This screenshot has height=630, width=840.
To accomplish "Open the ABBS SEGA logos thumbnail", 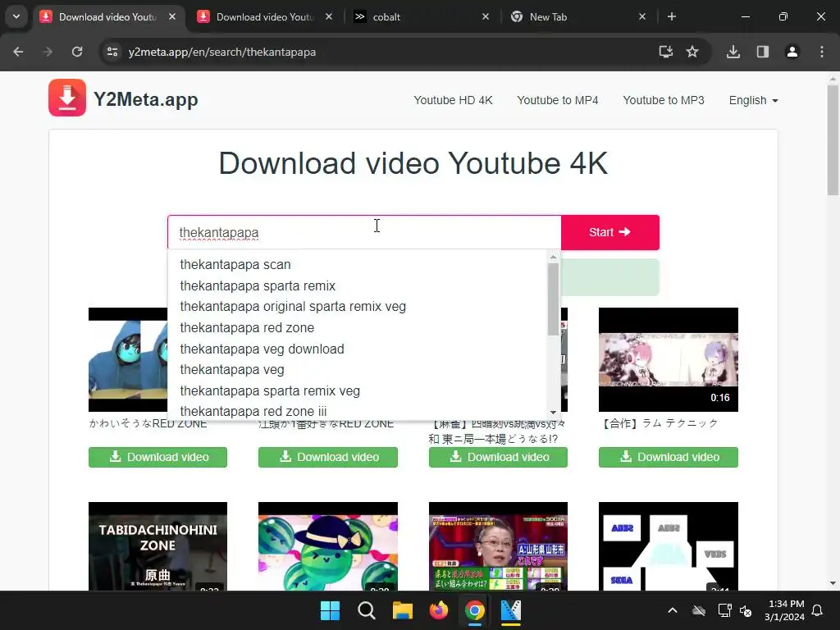I will (x=668, y=546).
